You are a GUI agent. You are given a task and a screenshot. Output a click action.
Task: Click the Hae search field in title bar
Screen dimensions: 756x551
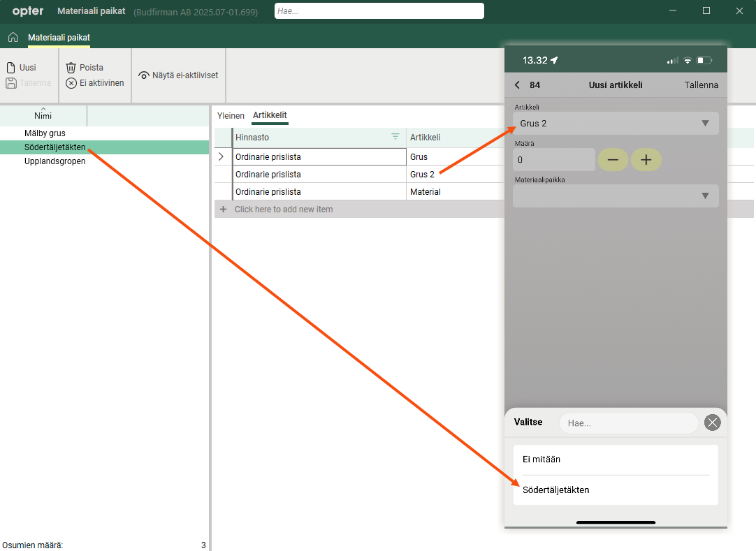379,11
